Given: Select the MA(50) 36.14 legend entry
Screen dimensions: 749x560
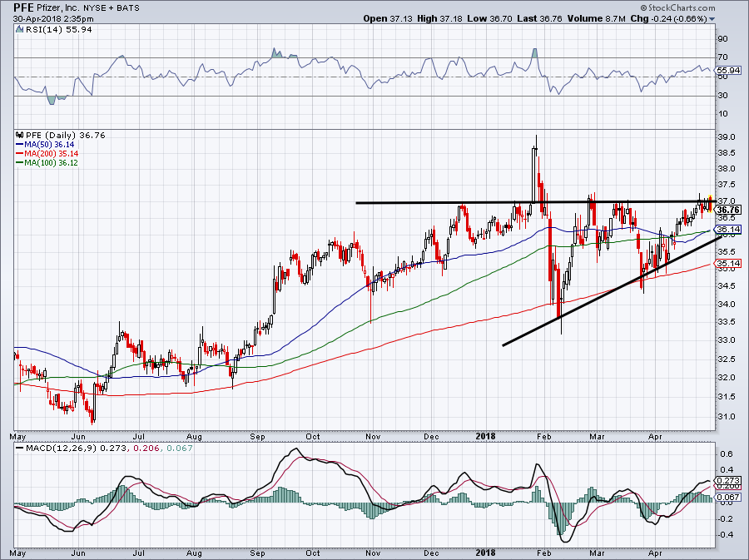Looking at the screenshot, I should pos(45,145).
